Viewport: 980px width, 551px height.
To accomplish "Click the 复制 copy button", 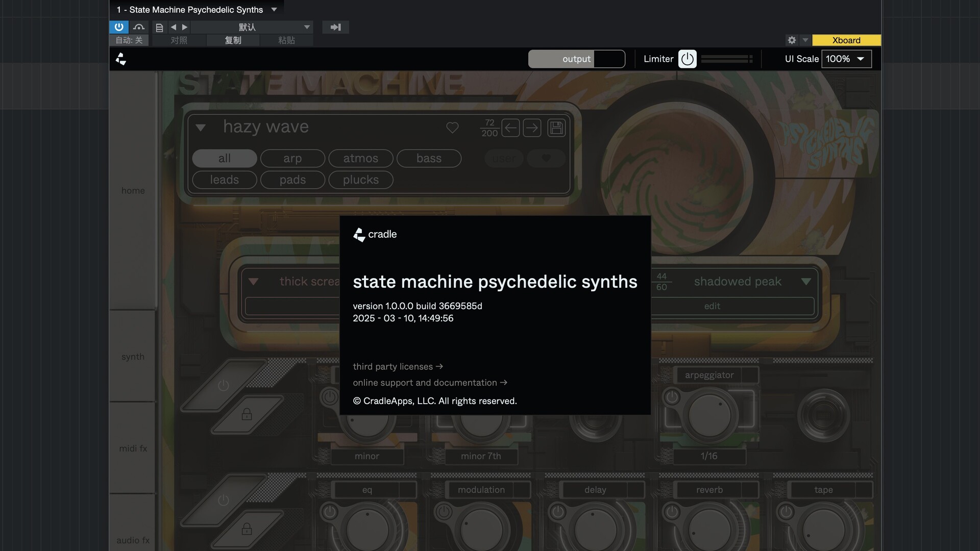I will 233,40.
